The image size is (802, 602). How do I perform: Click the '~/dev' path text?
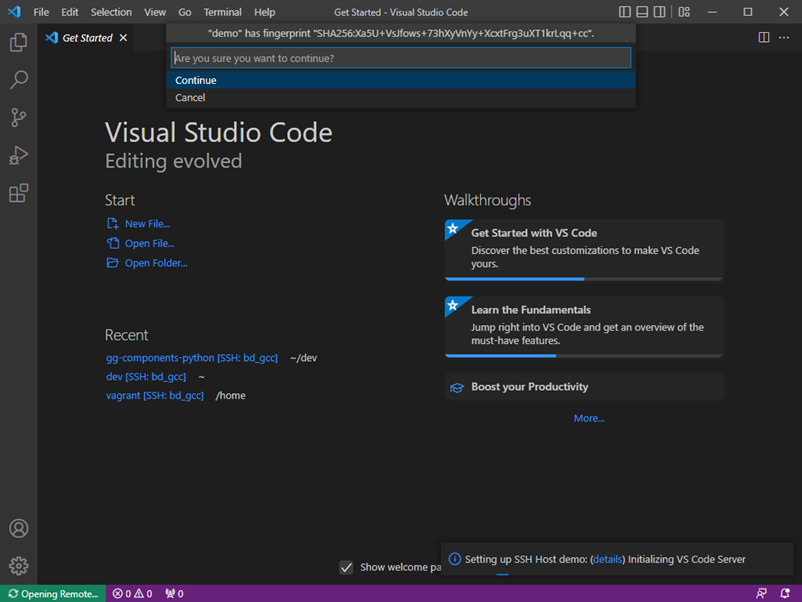click(303, 358)
